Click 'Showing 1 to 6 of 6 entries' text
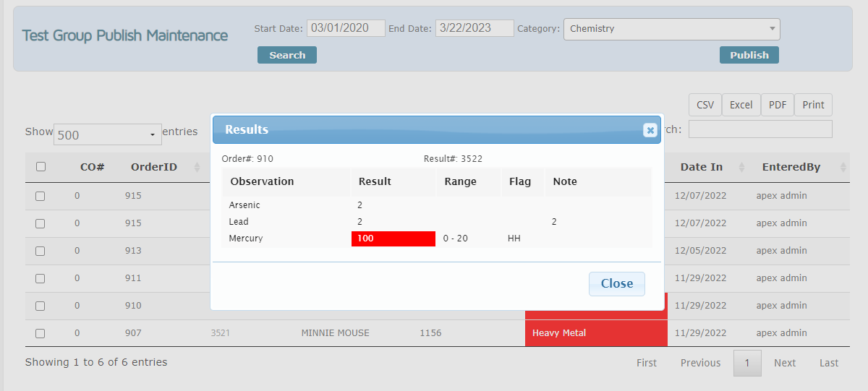The height and width of the screenshot is (391, 868). coord(96,362)
